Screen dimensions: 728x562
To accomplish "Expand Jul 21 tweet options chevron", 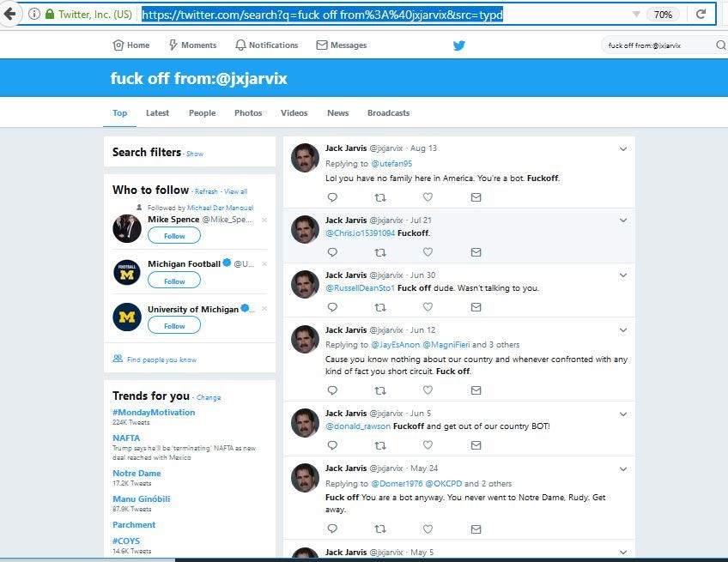I will (623, 221).
